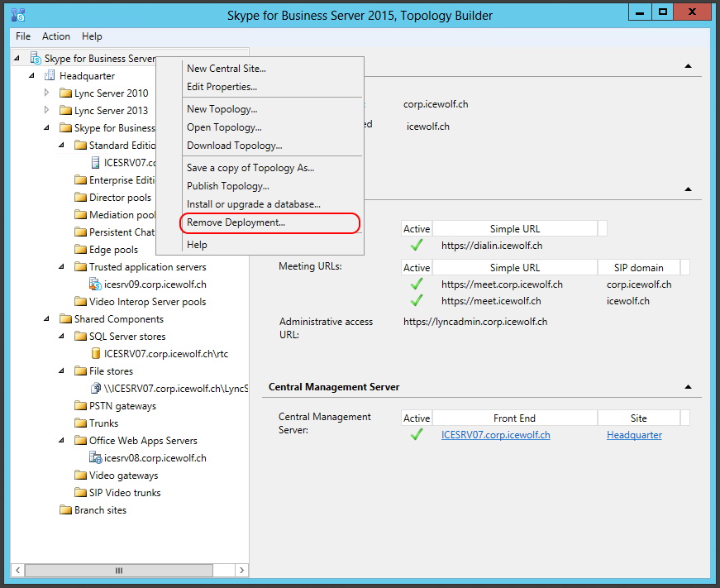Click the Lync Server 2010 folder icon
Image resolution: width=720 pixels, height=588 pixels.
click(65, 93)
